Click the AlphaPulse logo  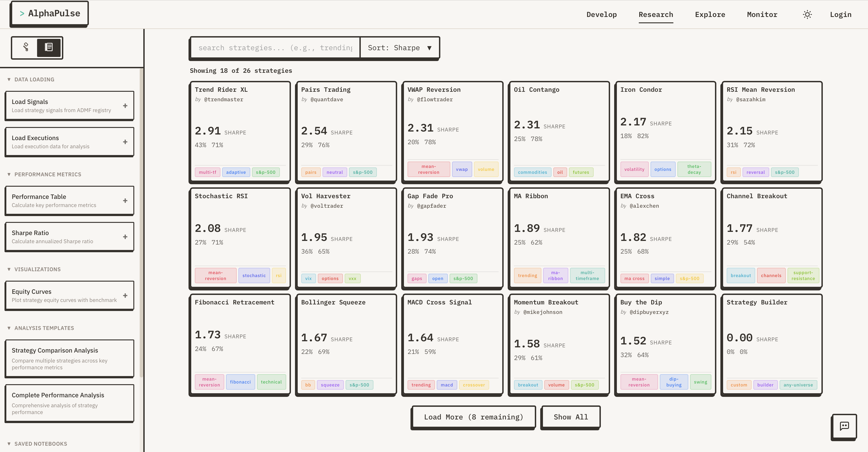pos(50,14)
